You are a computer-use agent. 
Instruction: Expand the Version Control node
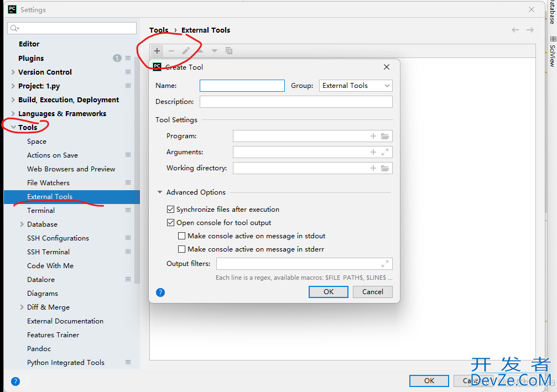[13, 72]
